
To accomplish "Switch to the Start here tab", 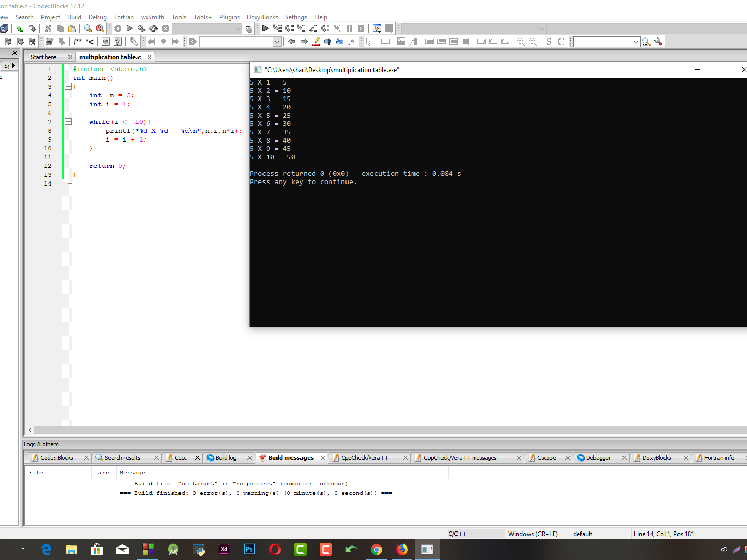I will point(43,57).
